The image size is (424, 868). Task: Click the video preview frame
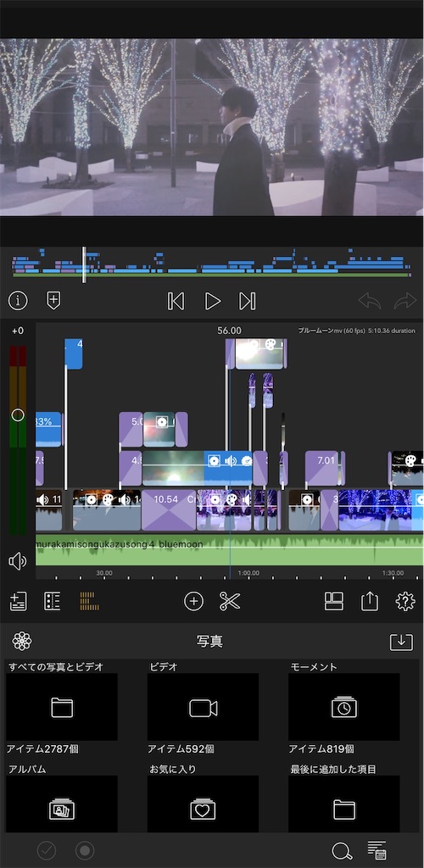point(212,127)
